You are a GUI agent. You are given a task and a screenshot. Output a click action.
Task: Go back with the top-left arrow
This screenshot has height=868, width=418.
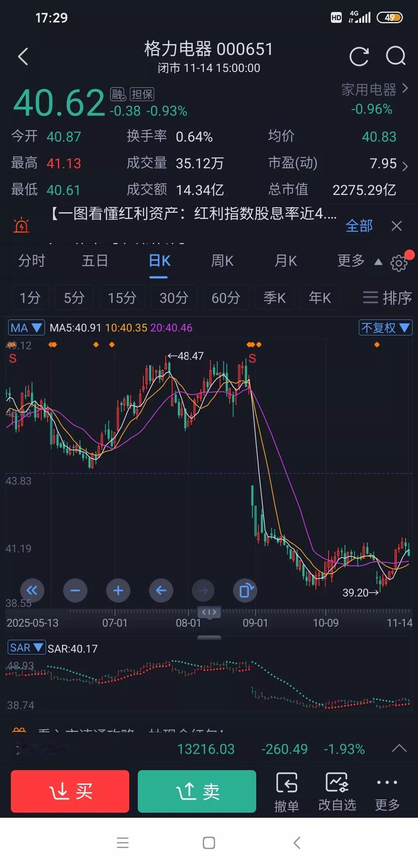(23, 56)
